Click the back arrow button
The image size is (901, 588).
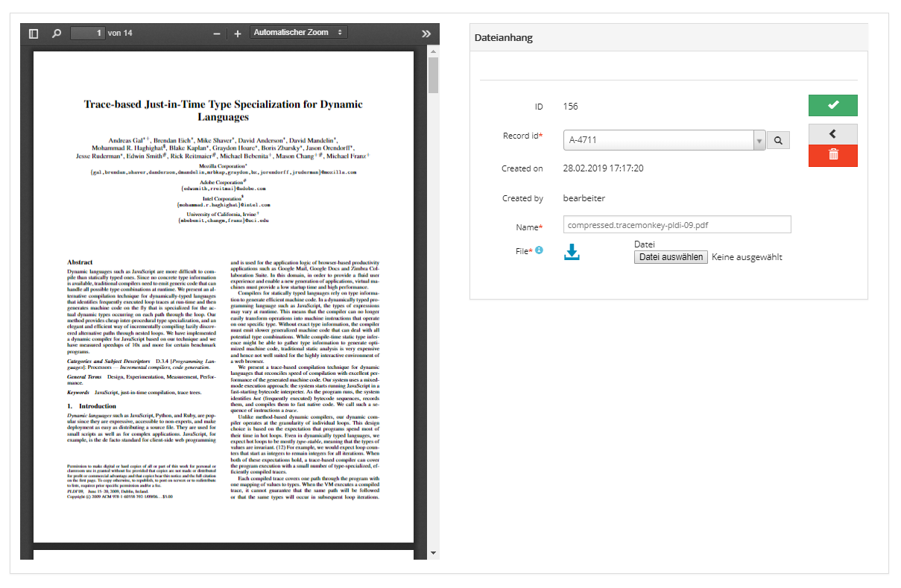coord(833,134)
